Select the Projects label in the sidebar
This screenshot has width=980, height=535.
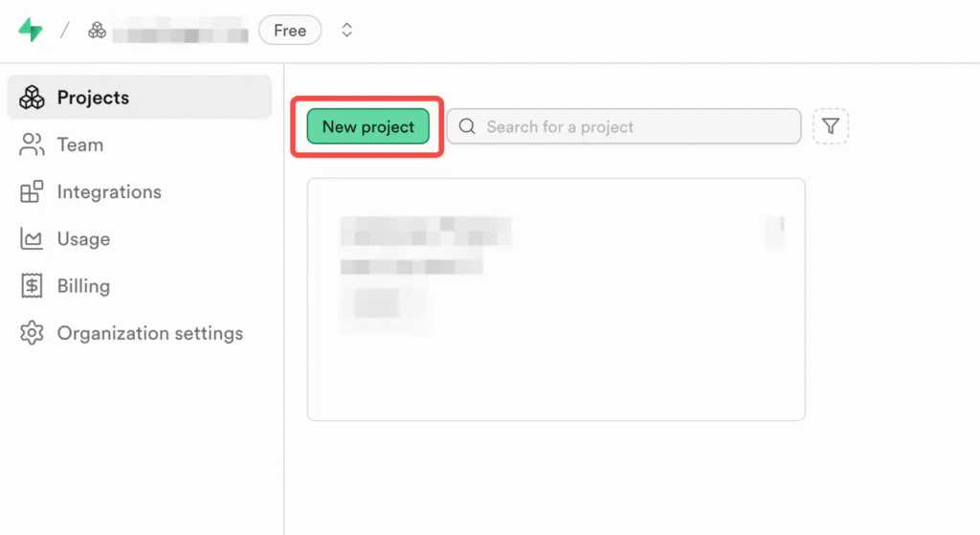93,98
